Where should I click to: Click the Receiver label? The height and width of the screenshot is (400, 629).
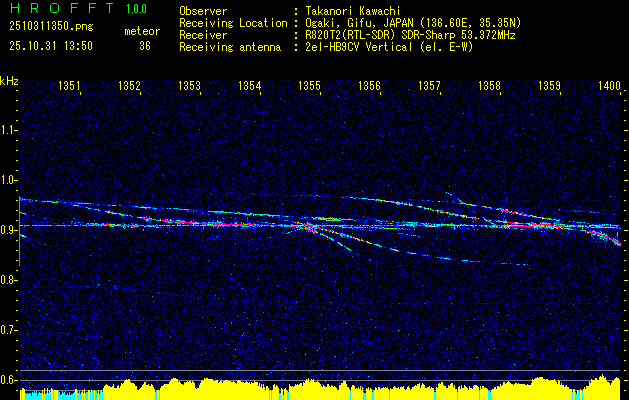(203, 35)
